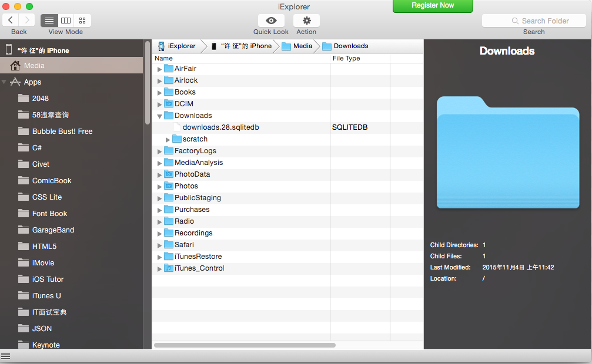Expand the AirFair folder
Viewport: 592px width, 364px height.
pos(159,69)
